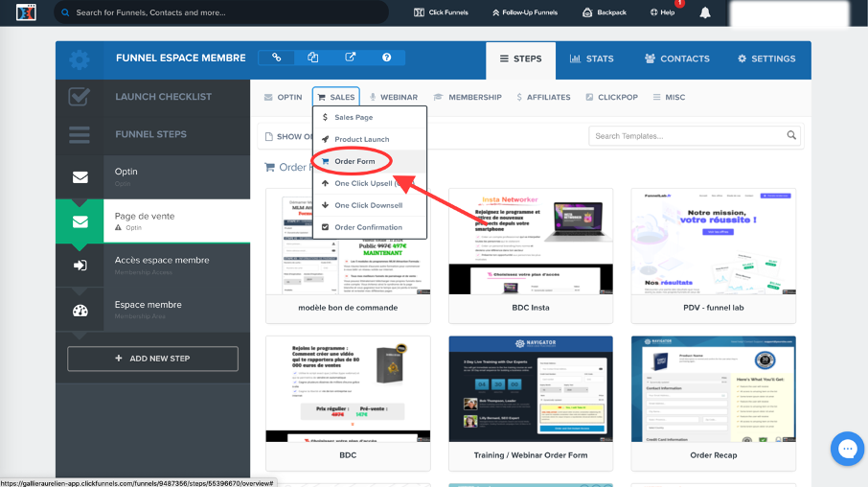Choose One Click Upsell from dropdown
868x487 pixels.
click(x=370, y=183)
